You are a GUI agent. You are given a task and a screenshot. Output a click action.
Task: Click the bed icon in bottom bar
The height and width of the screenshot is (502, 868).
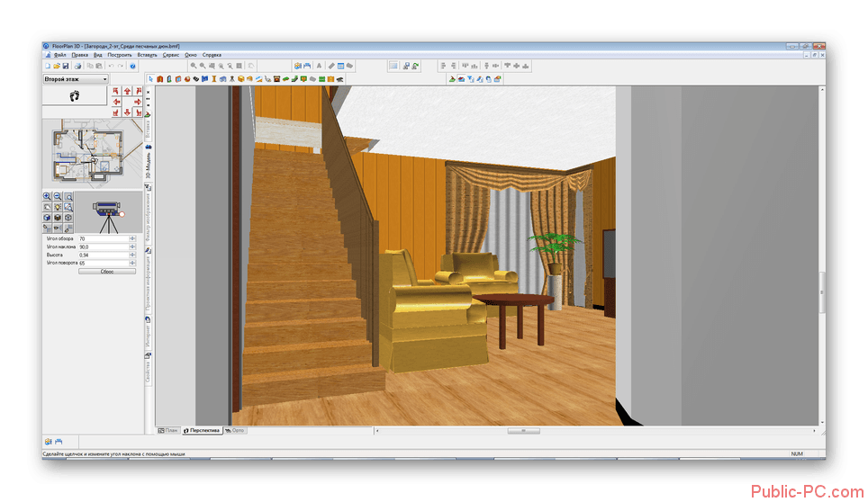click(59, 441)
